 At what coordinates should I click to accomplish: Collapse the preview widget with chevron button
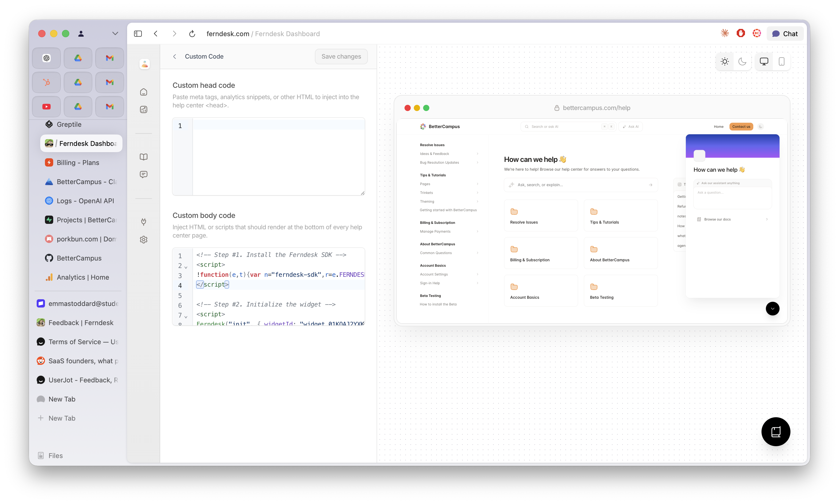coord(772,308)
